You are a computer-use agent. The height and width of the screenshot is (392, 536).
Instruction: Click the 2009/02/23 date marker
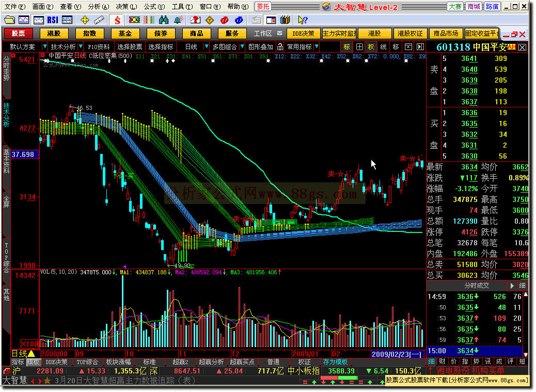click(397, 354)
